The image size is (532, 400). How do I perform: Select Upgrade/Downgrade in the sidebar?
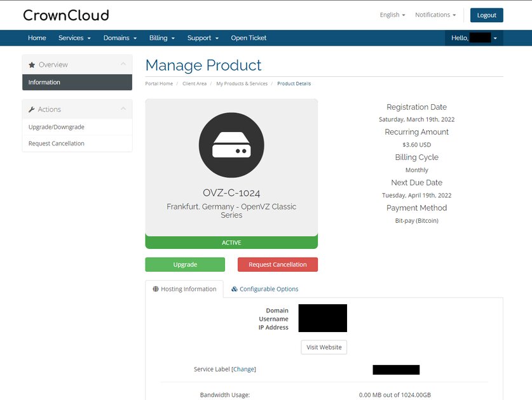click(x=57, y=127)
